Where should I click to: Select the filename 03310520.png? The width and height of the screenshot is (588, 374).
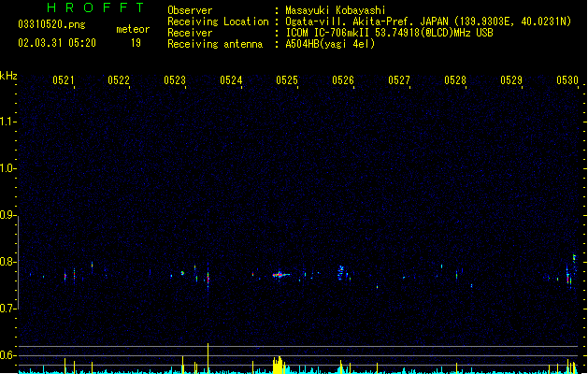[x=51, y=24]
